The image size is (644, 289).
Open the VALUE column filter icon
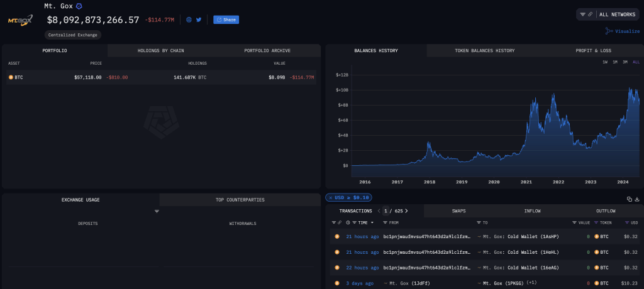574,222
